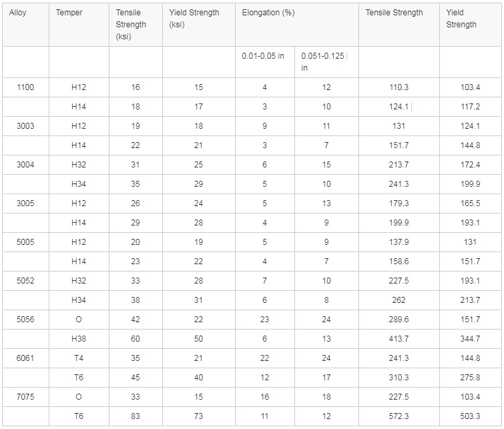Select the alloy 3004 cell

(26, 165)
